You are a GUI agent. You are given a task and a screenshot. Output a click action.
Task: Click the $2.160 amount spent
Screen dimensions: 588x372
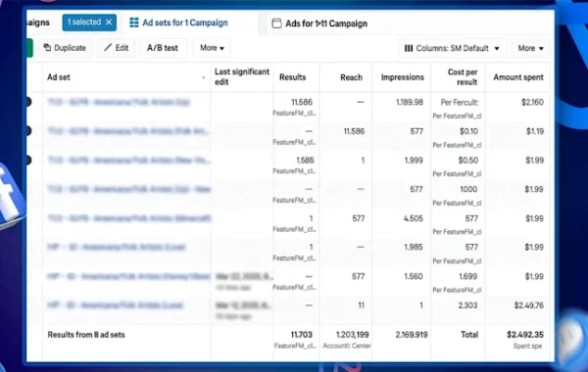[532, 102]
